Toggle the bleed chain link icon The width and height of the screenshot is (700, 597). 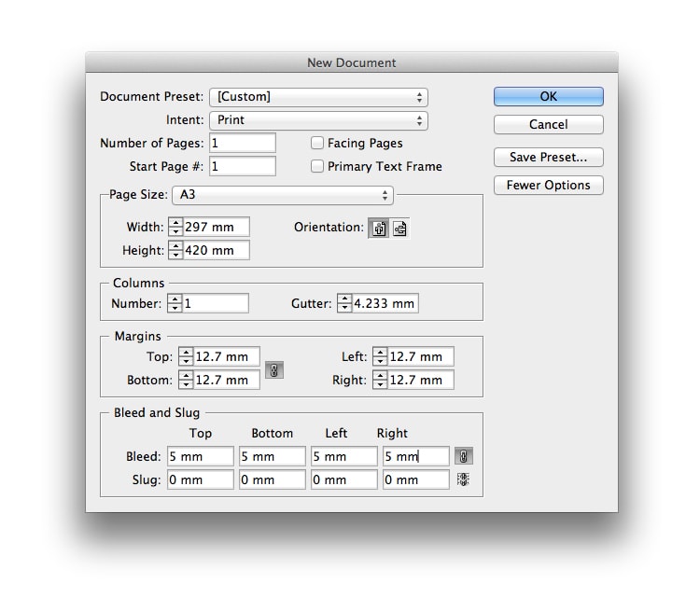[463, 456]
